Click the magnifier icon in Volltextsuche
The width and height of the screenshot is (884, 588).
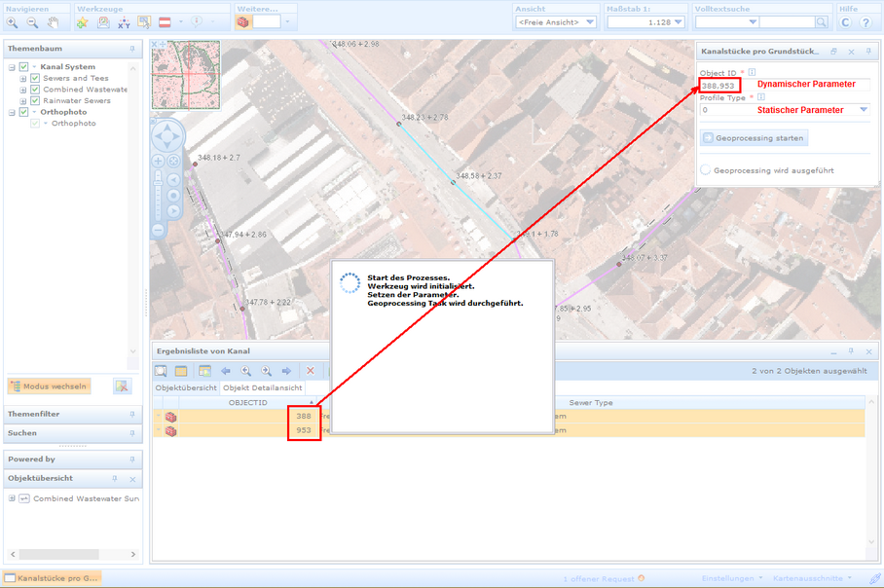[x=821, y=20]
